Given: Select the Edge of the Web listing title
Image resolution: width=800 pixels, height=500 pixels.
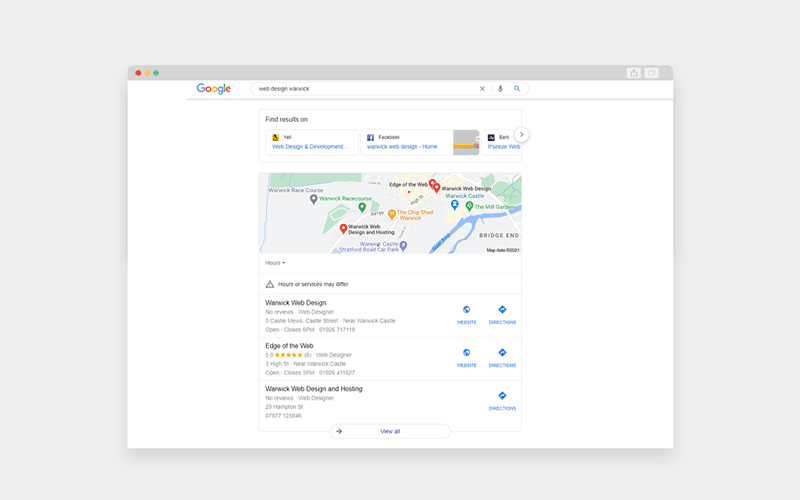Looking at the screenshot, I should coord(289,346).
